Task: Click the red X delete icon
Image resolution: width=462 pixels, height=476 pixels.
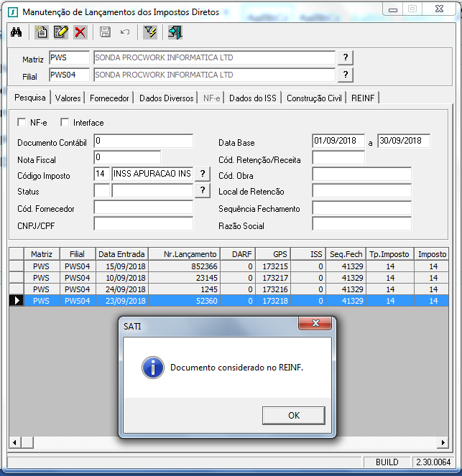Action: [x=80, y=32]
